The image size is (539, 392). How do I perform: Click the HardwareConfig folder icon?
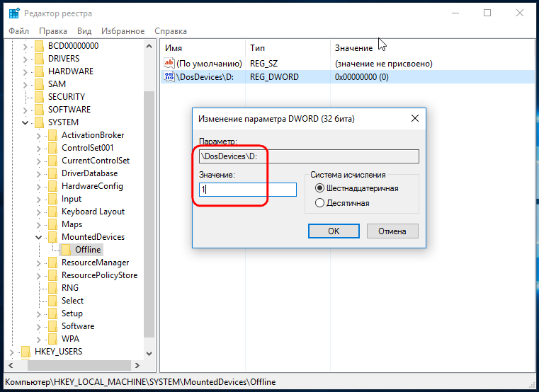pyautogui.click(x=53, y=186)
